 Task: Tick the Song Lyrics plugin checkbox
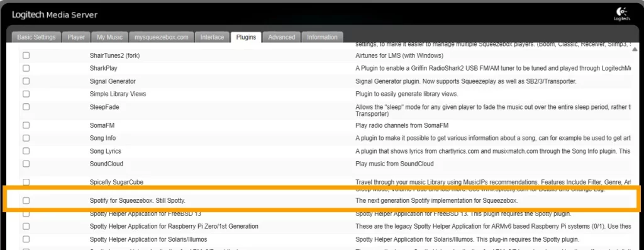(26, 151)
